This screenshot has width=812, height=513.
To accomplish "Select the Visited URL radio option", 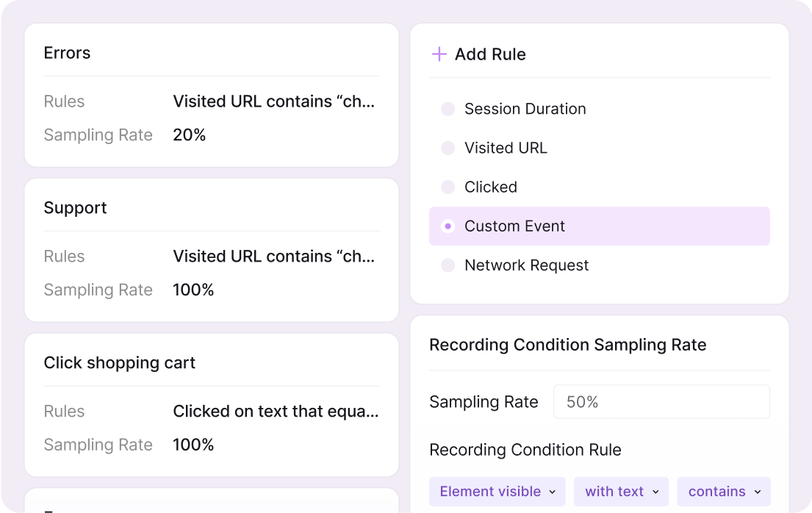I will coord(448,148).
